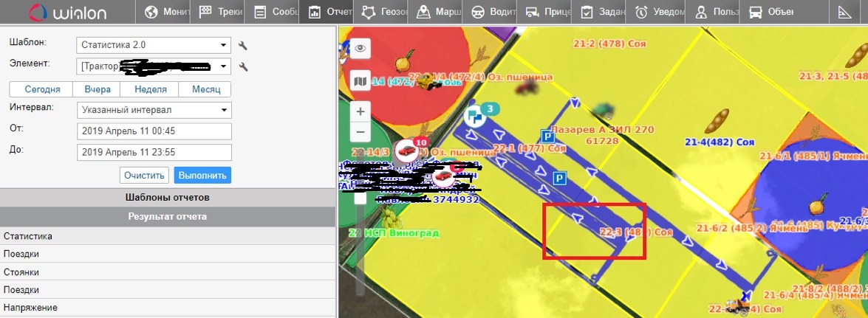Toggle map layer visibility eye icon
This screenshot has height=318, width=868.
tap(360, 49)
